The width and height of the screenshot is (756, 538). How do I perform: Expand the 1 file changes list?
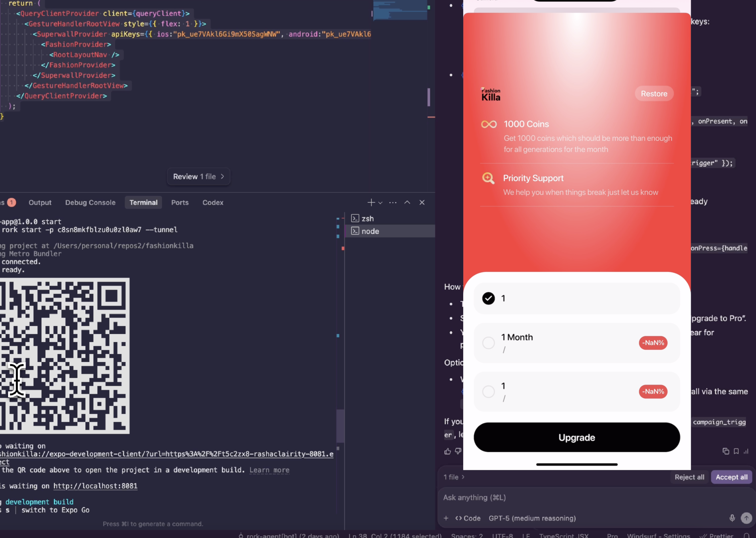point(454,477)
